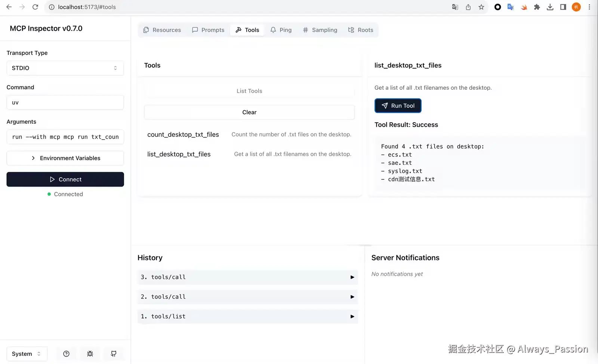Click the Tool Result: Success heading

point(406,125)
